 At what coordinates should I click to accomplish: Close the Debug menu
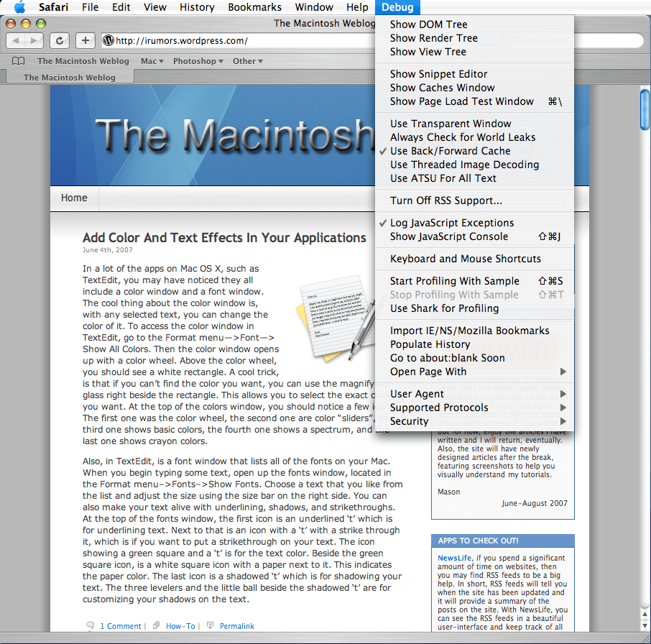pyautogui.click(x=397, y=7)
